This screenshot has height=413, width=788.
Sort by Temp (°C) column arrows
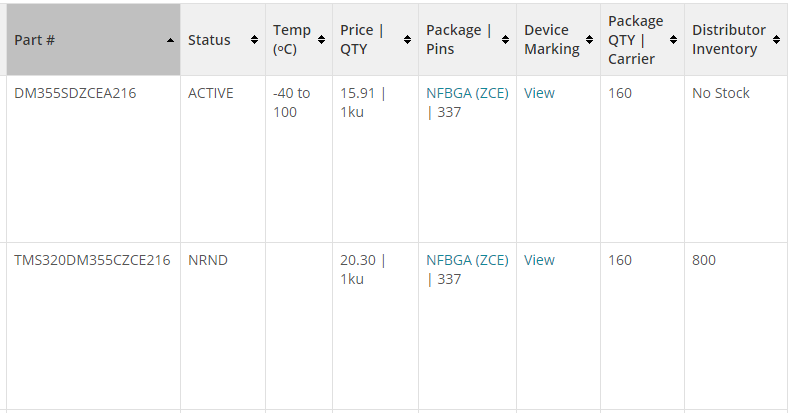pyautogui.click(x=321, y=40)
